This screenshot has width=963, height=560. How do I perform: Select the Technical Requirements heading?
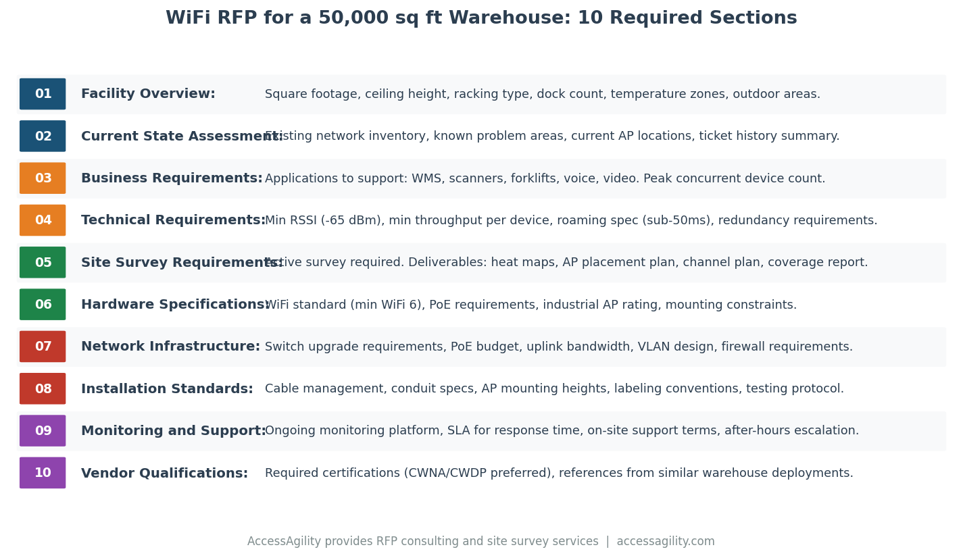tap(173, 221)
